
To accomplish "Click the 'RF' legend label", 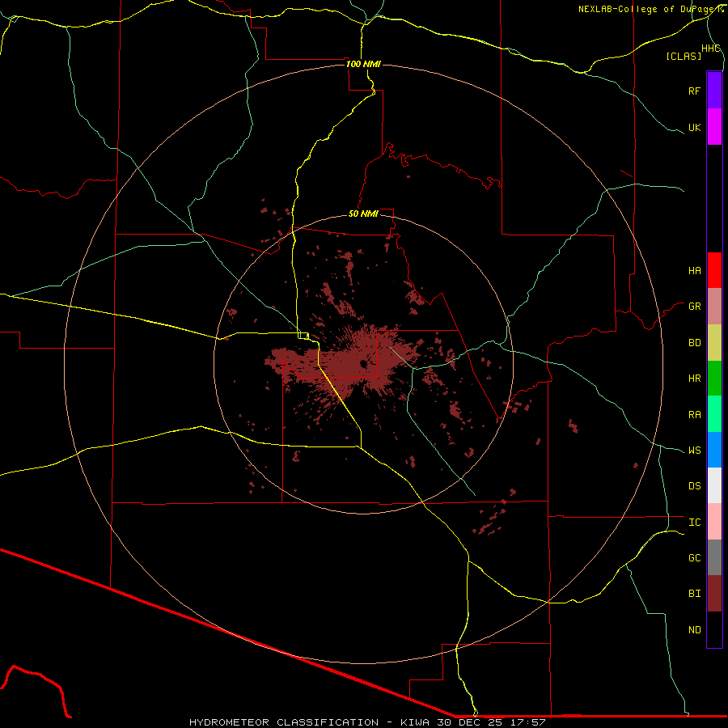I will tap(695, 91).
